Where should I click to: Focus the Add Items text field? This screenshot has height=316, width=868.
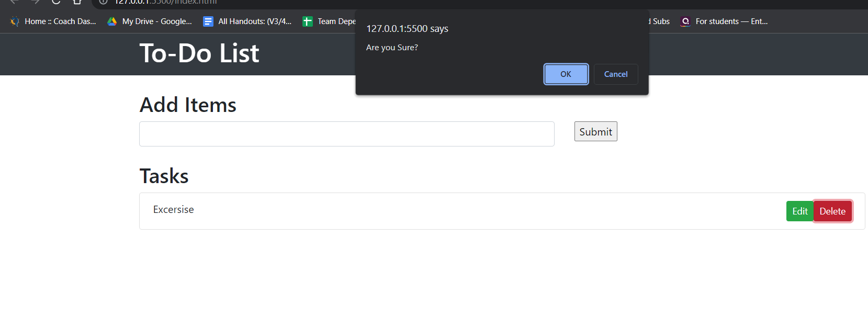click(346, 134)
